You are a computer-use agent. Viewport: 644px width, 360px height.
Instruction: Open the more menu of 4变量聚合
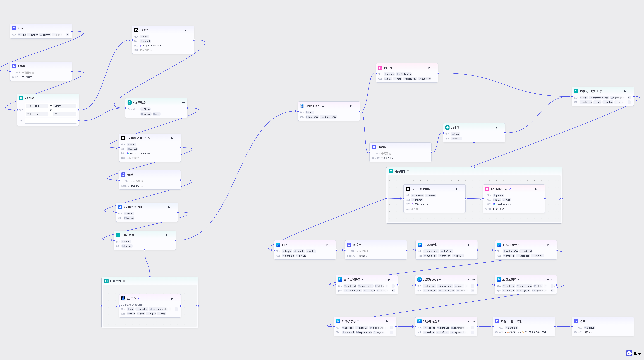[183, 103]
